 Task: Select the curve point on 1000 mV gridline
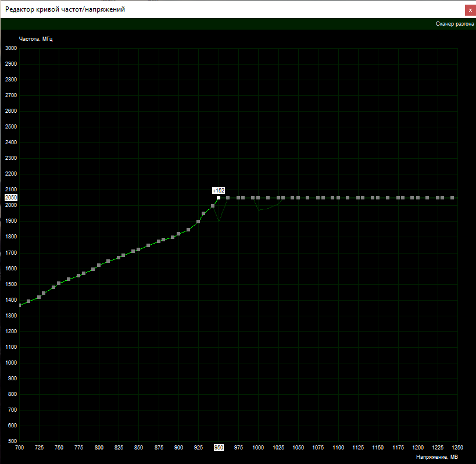[x=258, y=198]
